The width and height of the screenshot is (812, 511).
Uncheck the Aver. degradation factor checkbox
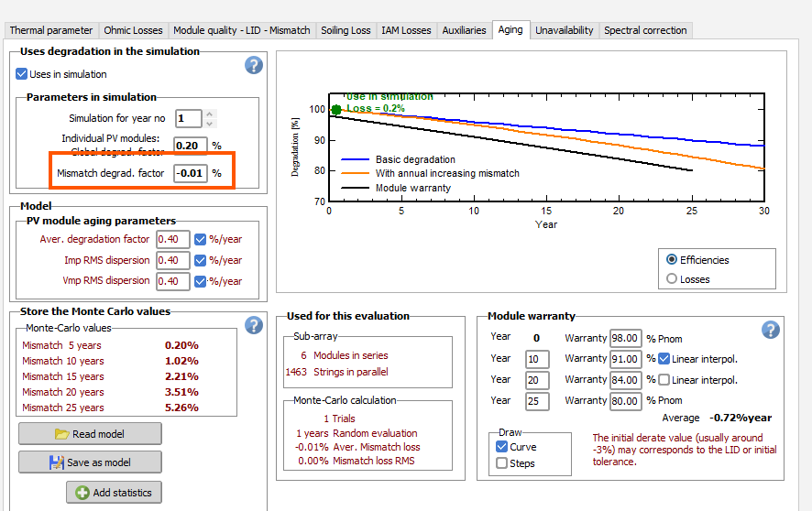[201, 239]
